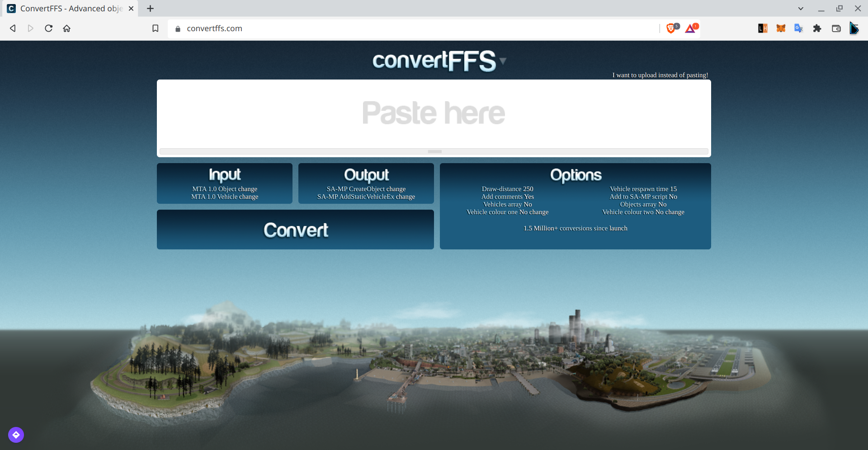Click the Options panel heading
The height and width of the screenshot is (450, 868).
click(x=576, y=175)
